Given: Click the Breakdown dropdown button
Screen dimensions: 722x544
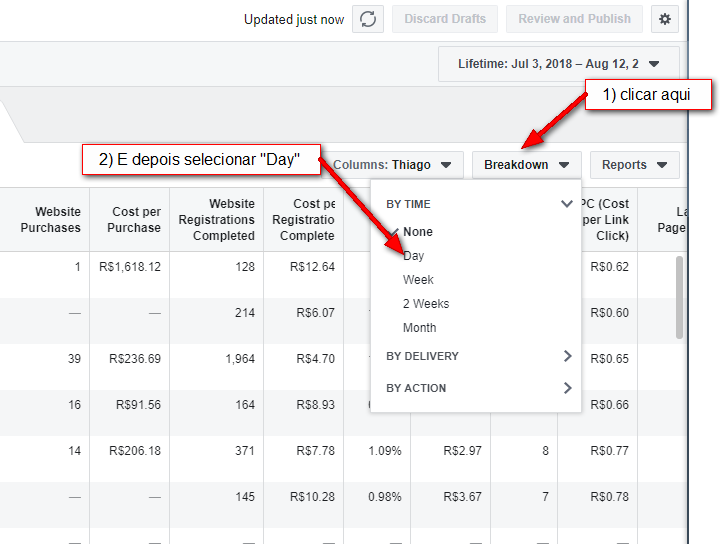Looking at the screenshot, I should coord(527,165).
